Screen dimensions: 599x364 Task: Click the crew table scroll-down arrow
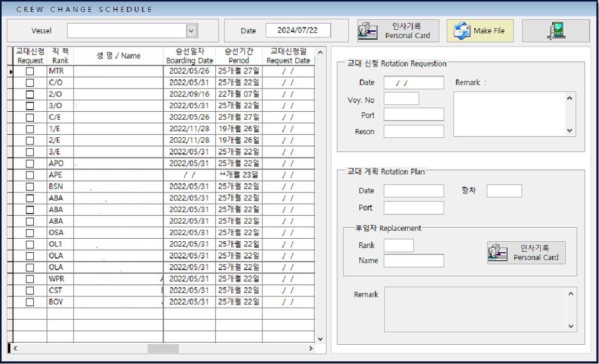point(320,339)
